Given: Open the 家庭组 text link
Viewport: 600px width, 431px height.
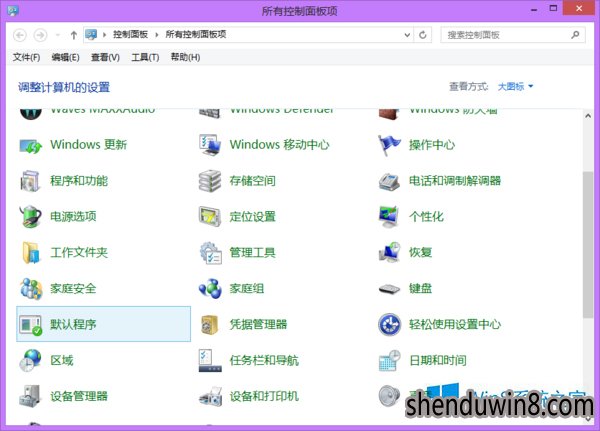Looking at the screenshot, I should coord(247,289).
